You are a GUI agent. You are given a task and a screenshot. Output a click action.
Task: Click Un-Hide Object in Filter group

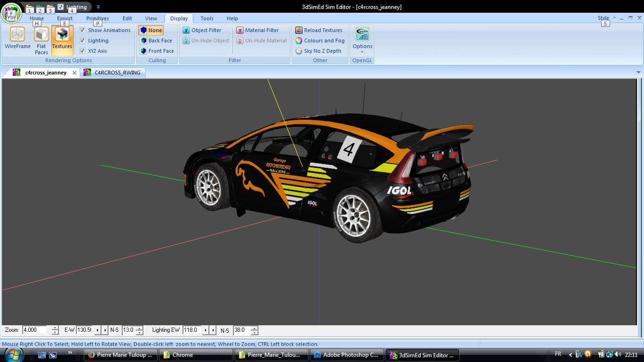tap(206, 41)
